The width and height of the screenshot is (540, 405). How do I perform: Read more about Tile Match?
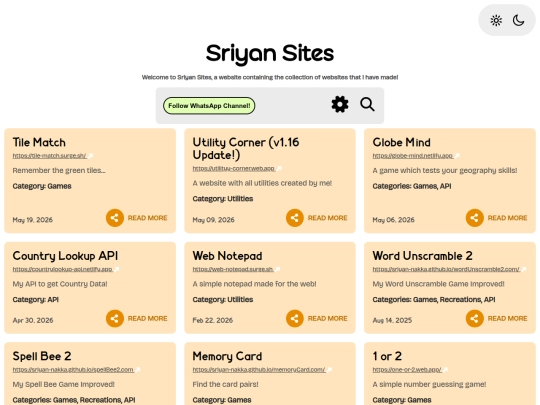point(147,218)
